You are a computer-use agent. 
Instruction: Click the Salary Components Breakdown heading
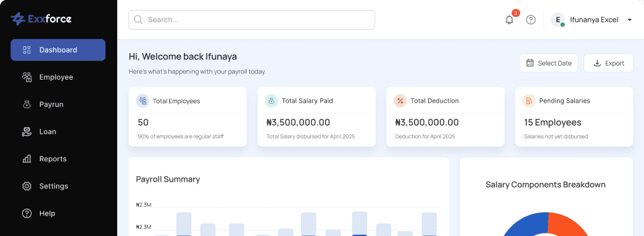click(x=545, y=185)
